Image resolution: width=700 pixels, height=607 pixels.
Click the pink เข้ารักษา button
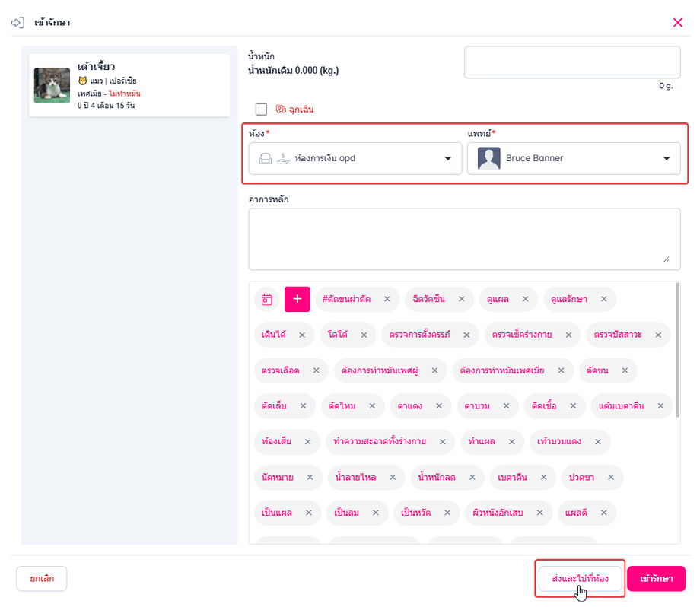[656, 578]
